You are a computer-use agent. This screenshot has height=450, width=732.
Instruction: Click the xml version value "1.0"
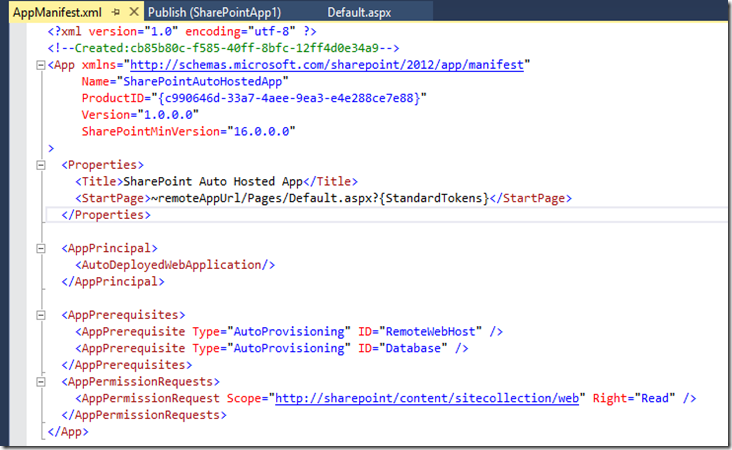(x=161, y=31)
